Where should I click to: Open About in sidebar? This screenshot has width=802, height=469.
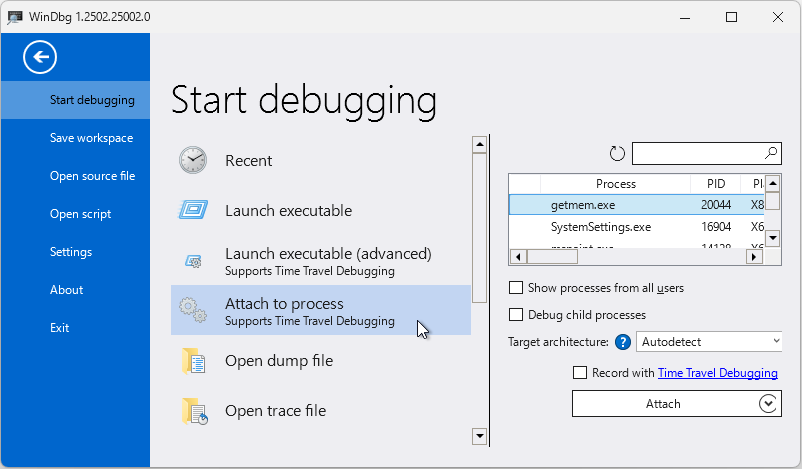tap(76, 289)
